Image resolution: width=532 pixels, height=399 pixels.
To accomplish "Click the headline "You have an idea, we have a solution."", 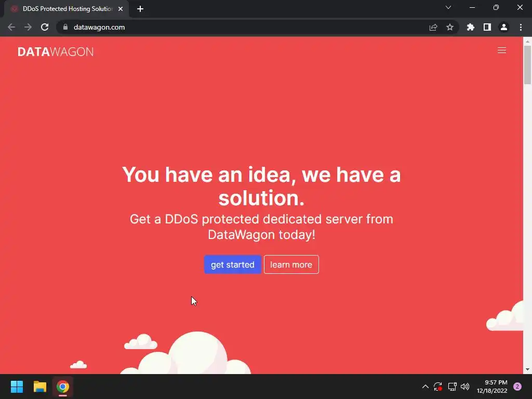I will [x=261, y=186].
